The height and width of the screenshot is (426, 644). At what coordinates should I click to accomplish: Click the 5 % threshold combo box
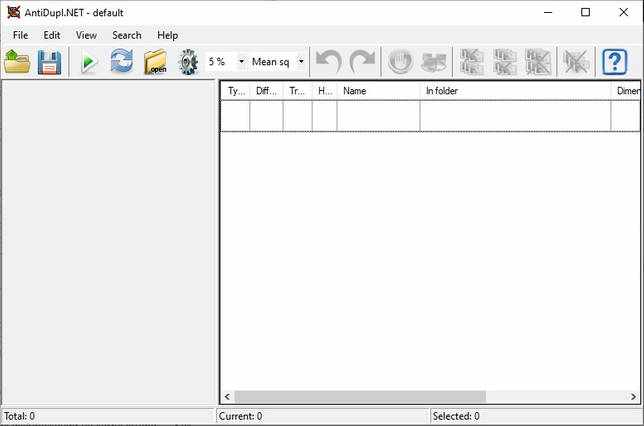click(225, 62)
